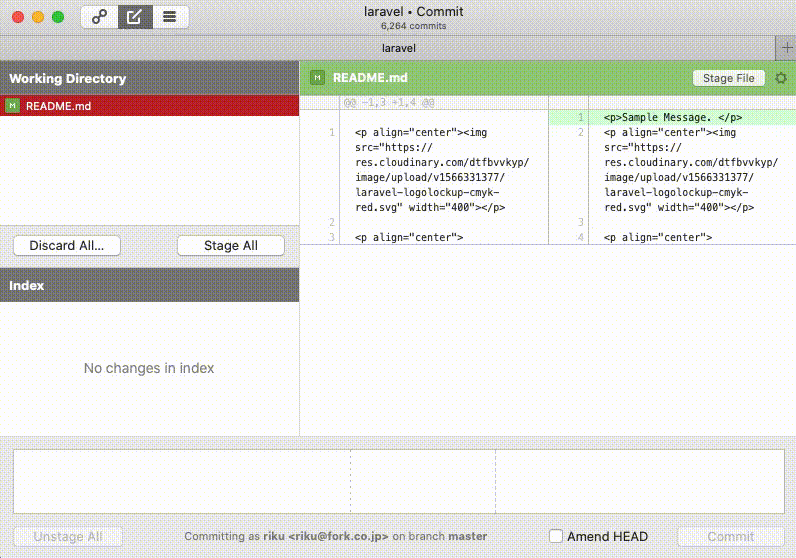Minimize the window with the yellow button
The width and height of the screenshot is (796, 558).
coord(38,17)
